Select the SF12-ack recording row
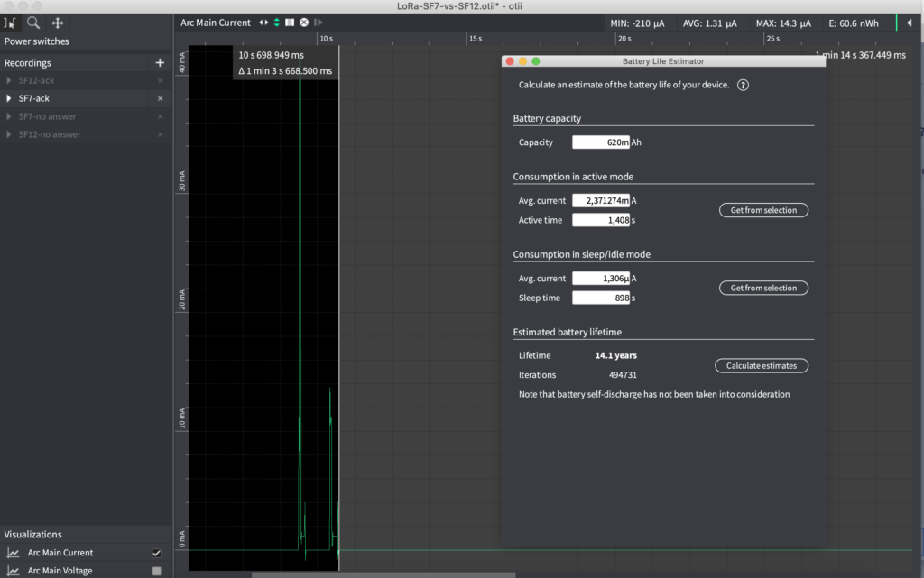 click(x=86, y=80)
